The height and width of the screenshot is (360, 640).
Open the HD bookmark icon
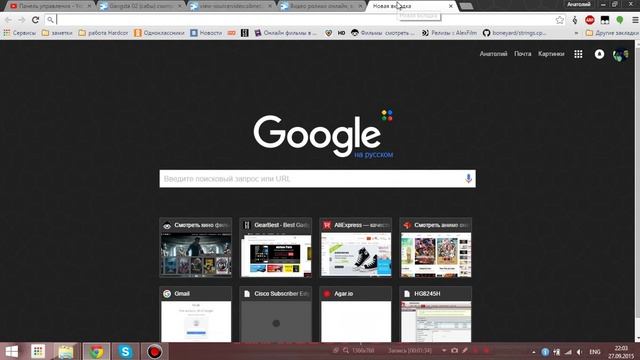(341, 33)
